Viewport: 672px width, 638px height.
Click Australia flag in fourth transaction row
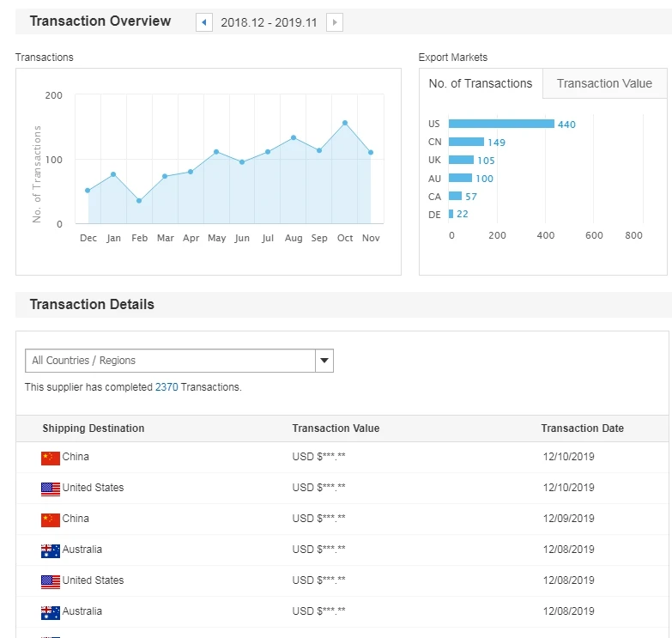click(x=51, y=550)
